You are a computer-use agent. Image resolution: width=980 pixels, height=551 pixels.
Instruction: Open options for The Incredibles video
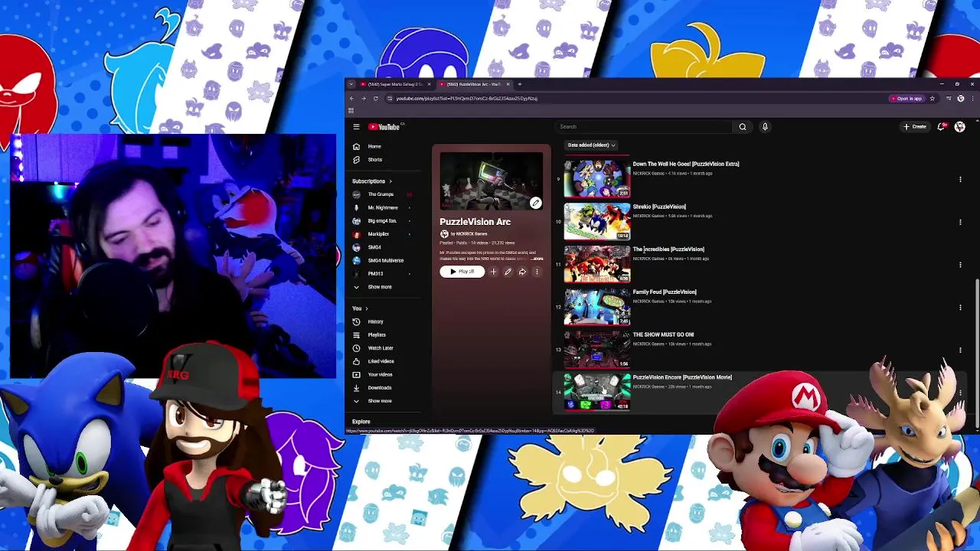pos(960,265)
